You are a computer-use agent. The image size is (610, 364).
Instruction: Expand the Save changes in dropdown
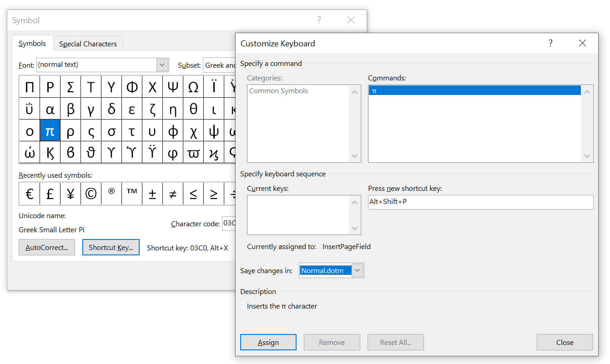pos(358,271)
